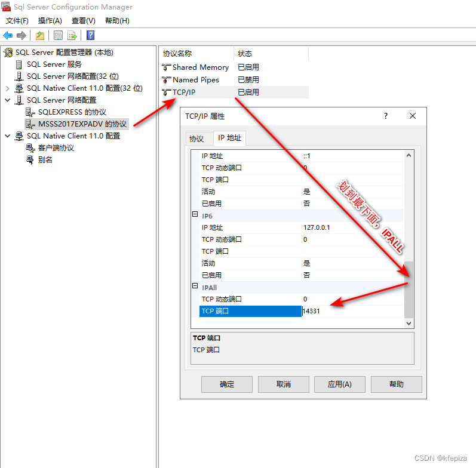Expand SQL Native Client 11.0 配置(32 位) node
The width and height of the screenshot is (476, 468).
pos(8,88)
